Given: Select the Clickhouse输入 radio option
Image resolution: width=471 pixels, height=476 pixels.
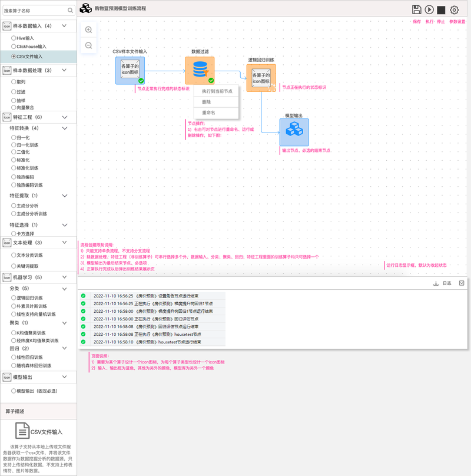Looking at the screenshot, I should pyautogui.click(x=14, y=47).
